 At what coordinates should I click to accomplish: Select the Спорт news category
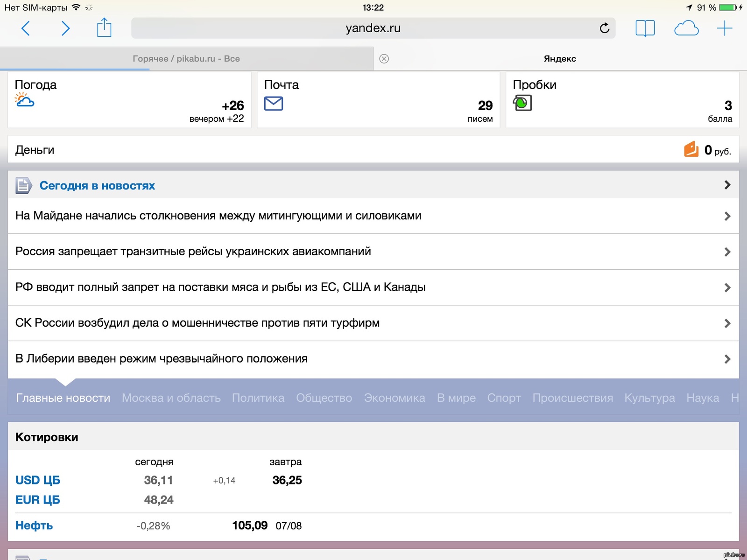[x=504, y=398]
